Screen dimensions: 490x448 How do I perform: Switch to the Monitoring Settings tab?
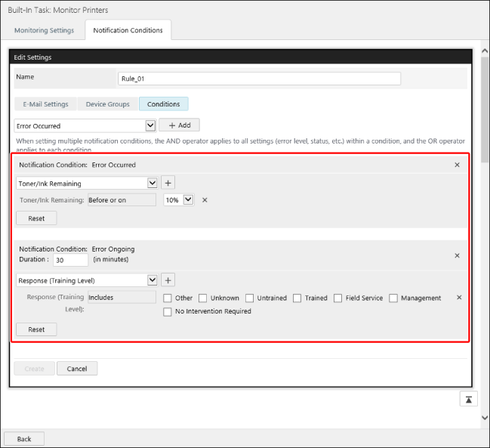[x=45, y=30]
